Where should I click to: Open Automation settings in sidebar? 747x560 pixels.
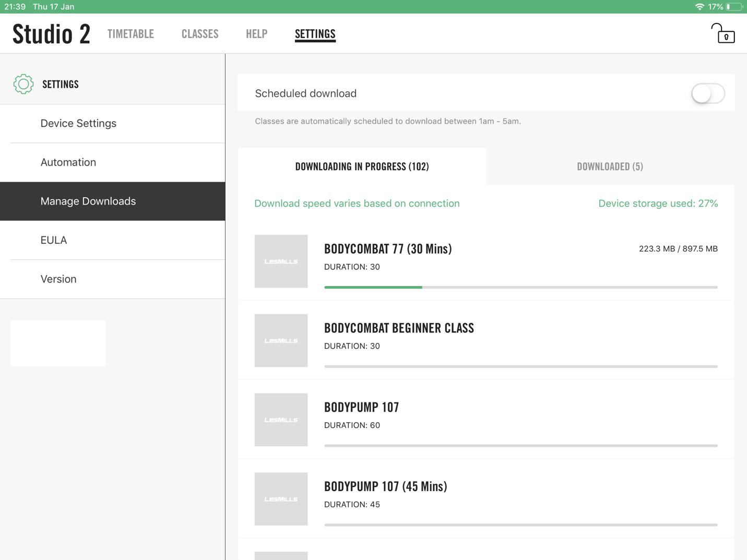[x=113, y=162]
